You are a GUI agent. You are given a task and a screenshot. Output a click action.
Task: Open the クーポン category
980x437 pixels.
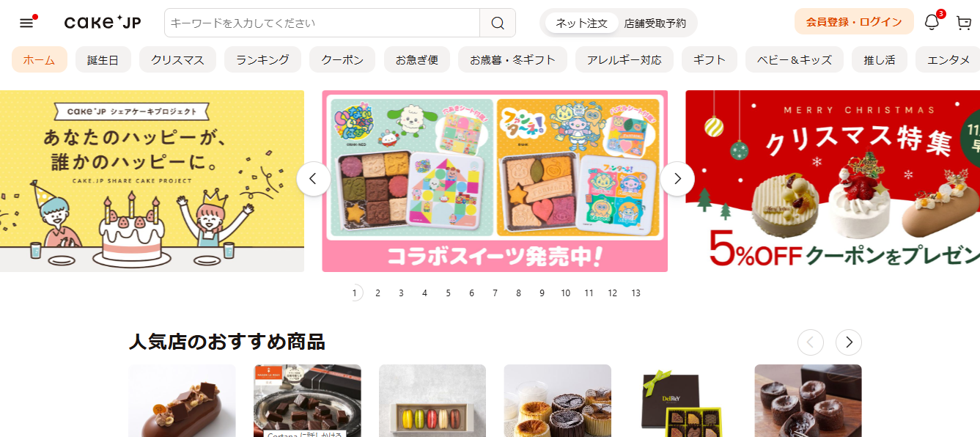(342, 60)
